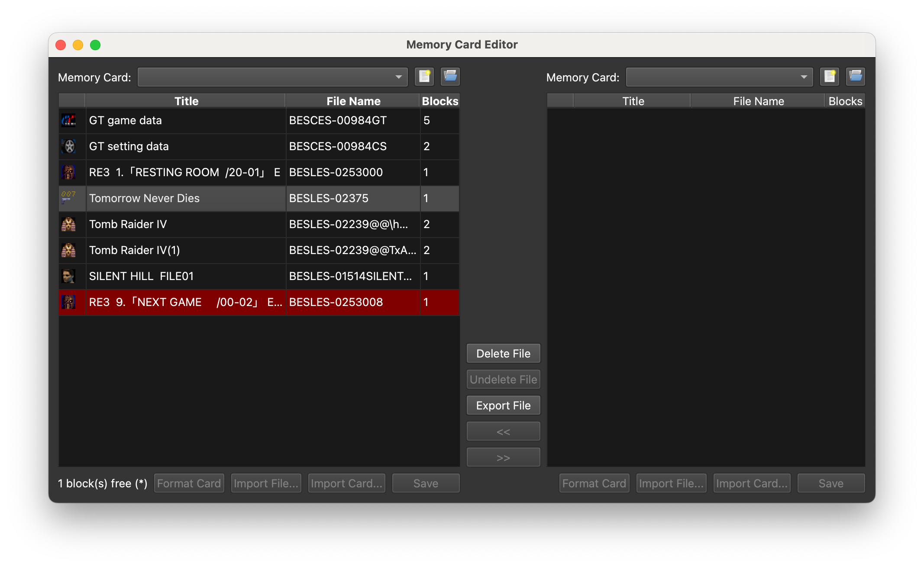Click file name BESCES-00984GT
This screenshot has height=567, width=924.
338,120
